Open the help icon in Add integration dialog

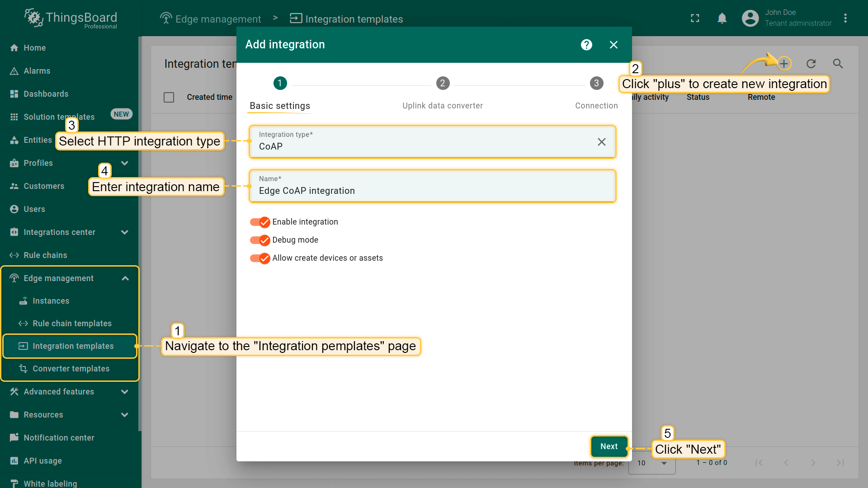click(586, 45)
